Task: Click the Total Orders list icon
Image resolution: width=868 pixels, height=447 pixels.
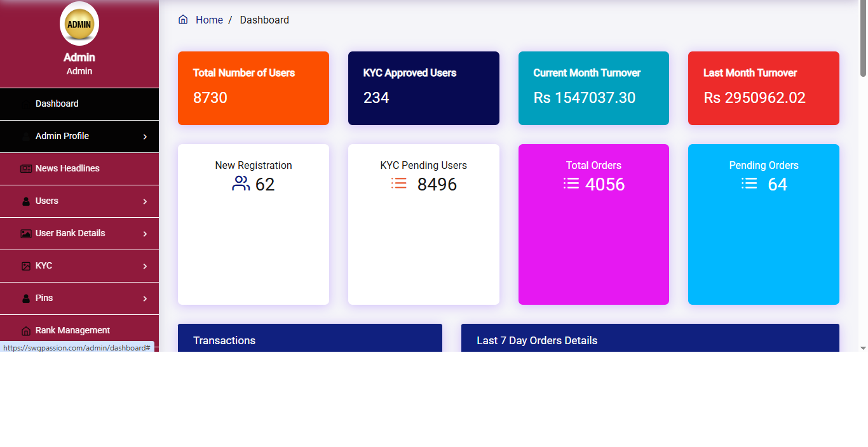Action: click(571, 183)
